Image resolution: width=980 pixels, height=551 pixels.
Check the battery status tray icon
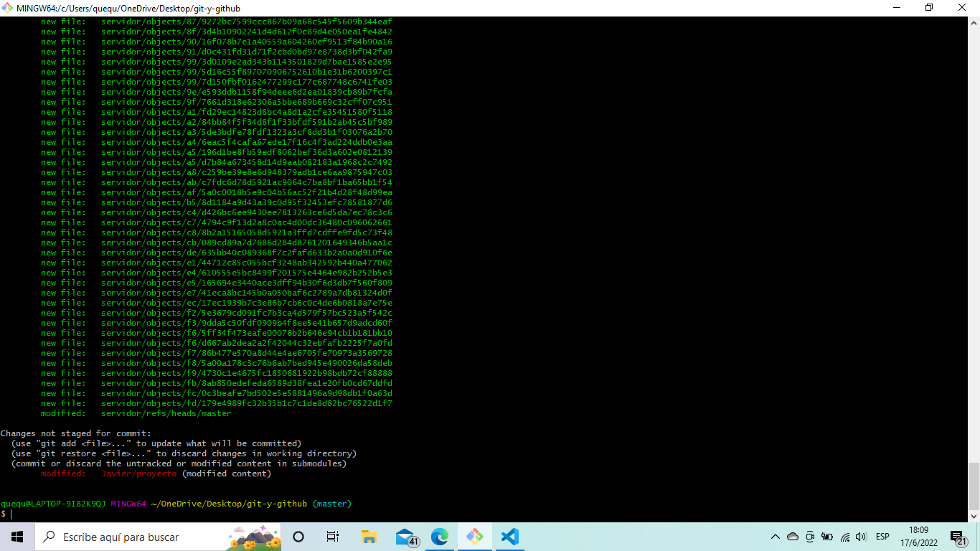827,537
